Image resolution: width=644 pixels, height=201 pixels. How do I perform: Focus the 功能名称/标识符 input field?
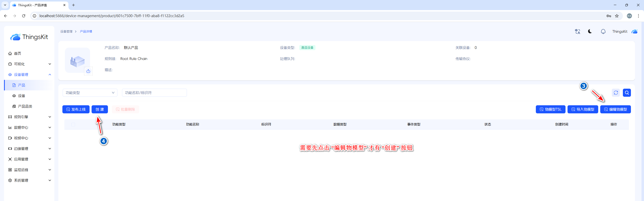coord(154,93)
